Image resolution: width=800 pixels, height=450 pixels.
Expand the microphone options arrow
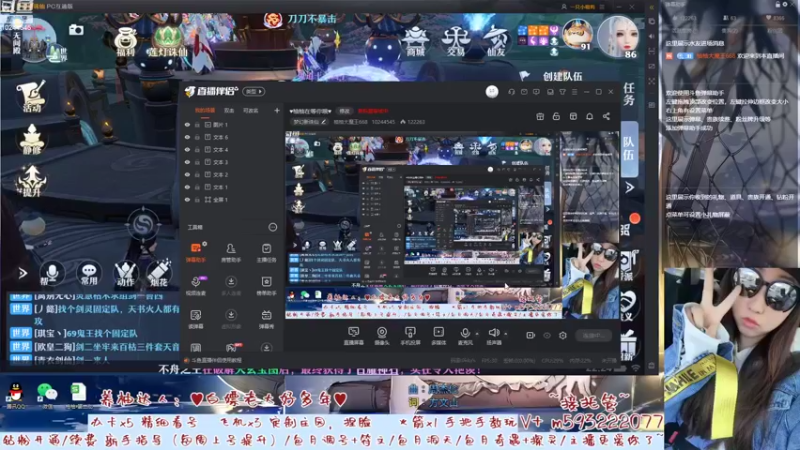point(477,334)
